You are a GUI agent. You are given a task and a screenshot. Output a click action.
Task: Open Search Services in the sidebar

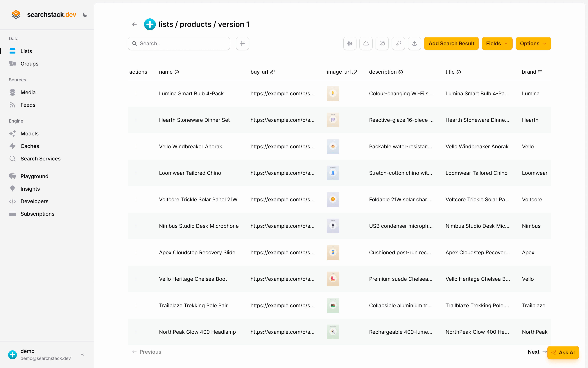pyautogui.click(x=40, y=159)
